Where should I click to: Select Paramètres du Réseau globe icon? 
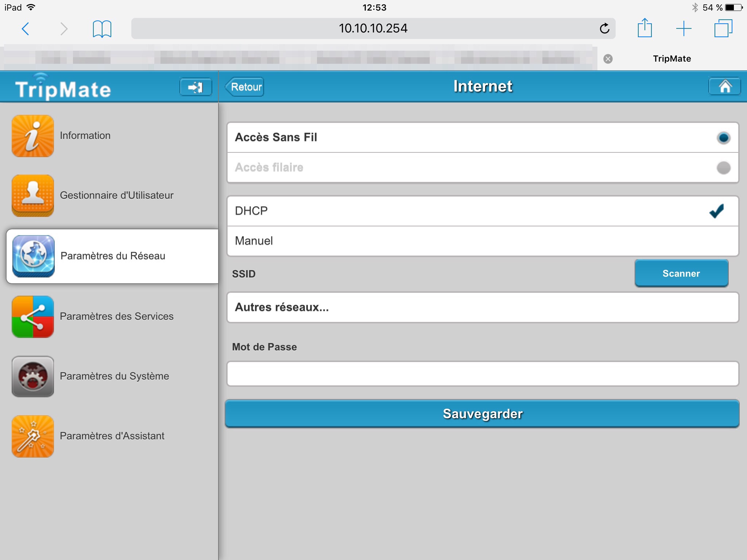[x=34, y=256]
